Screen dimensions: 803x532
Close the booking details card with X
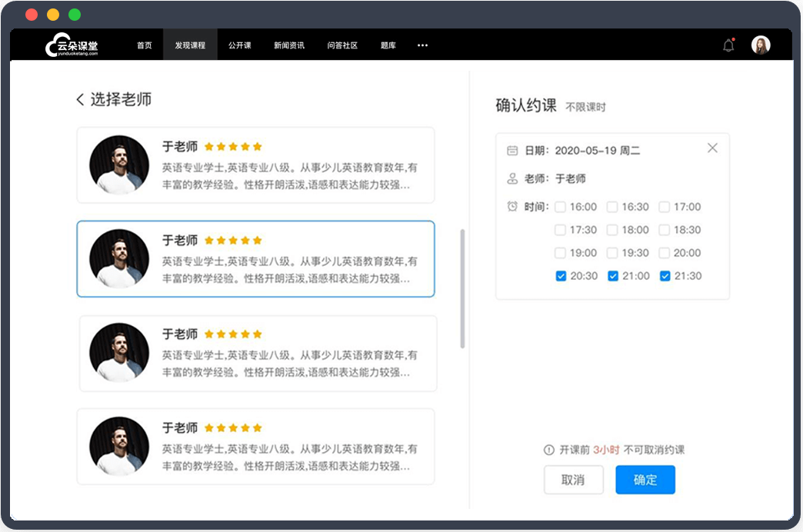pyautogui.click(x=712, y=148)
